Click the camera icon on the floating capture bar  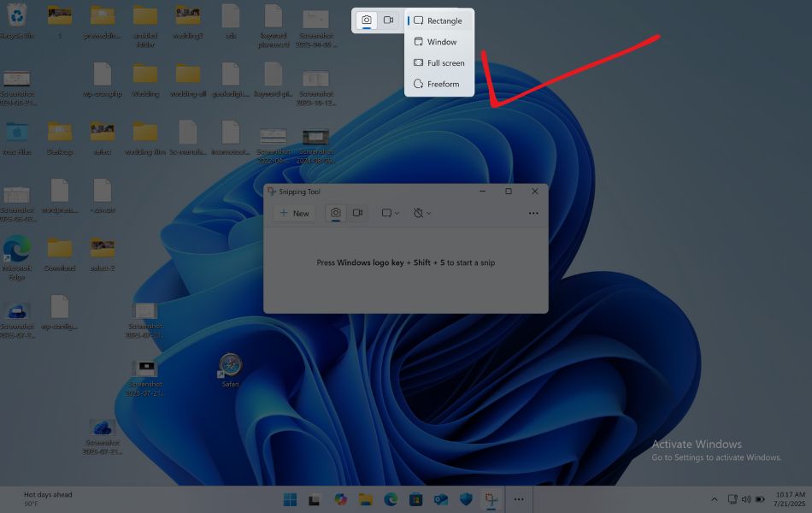366,20
